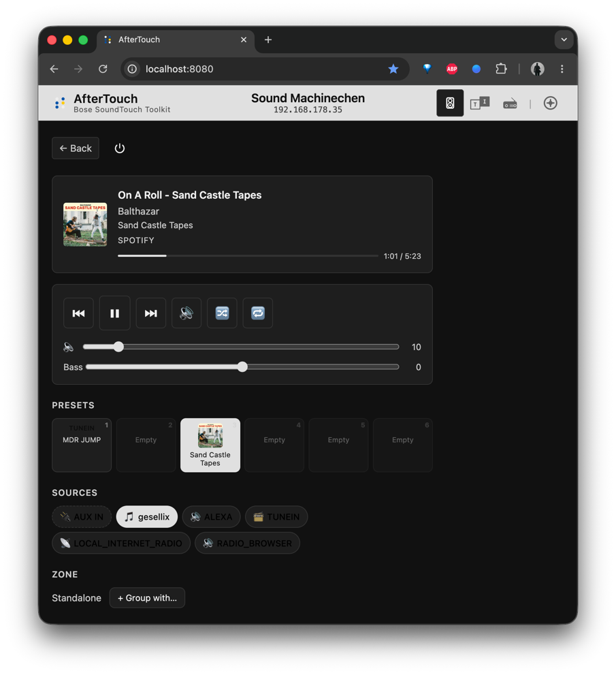Select empty preset slot 4

pyautogui.click(x=274, y=445)
